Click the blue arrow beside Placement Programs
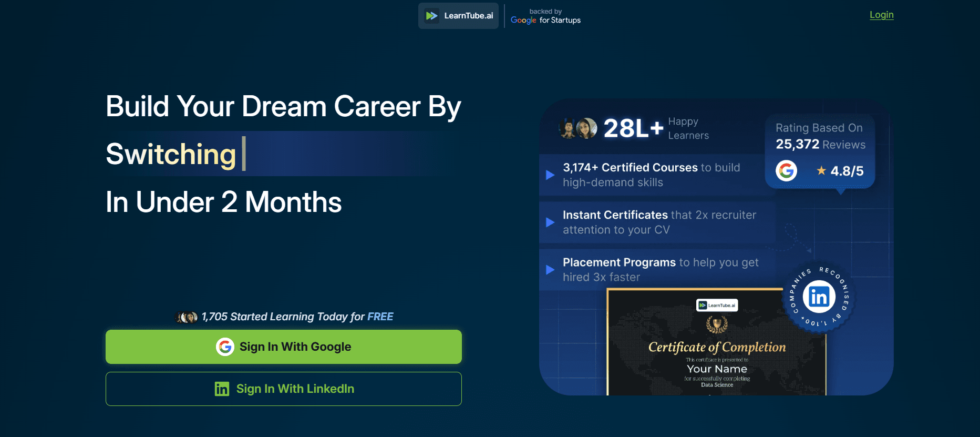This screenshot has height=437, width=980. click(550, 270)
